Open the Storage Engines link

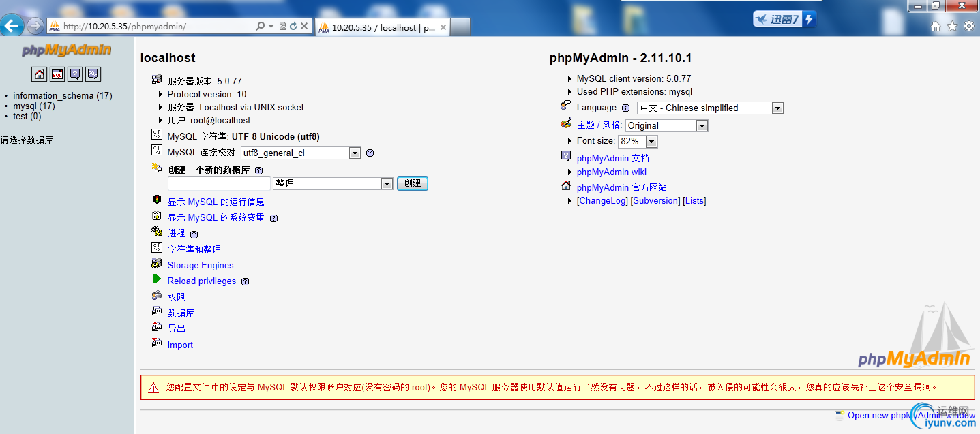pyautogui.click(x=201, y=265)
